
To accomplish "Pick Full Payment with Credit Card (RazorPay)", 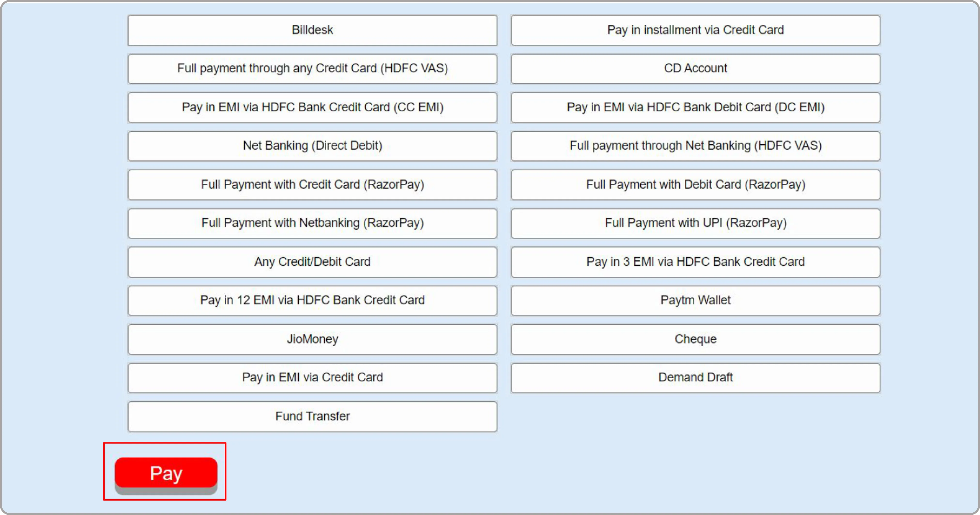I will click(x=312, y=185).
